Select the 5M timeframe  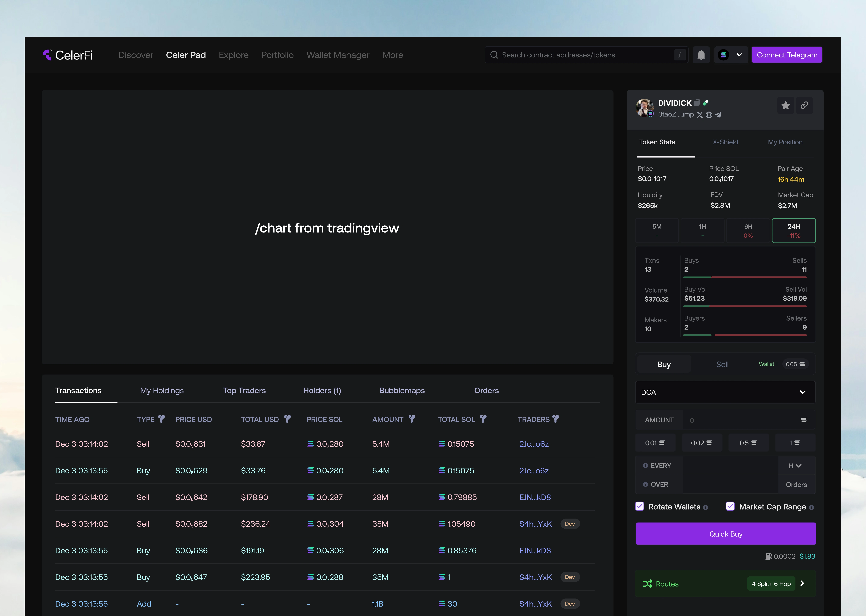[657, 231]
